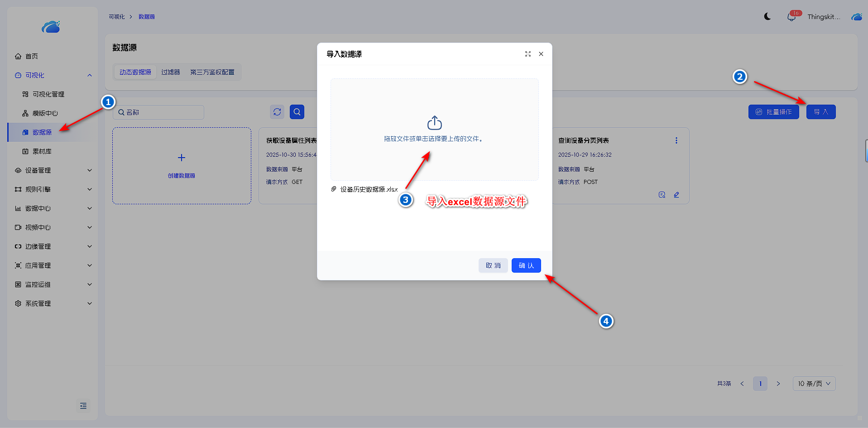Click the blue search icon button
868x428 pixels.
[x=297, y=112]
